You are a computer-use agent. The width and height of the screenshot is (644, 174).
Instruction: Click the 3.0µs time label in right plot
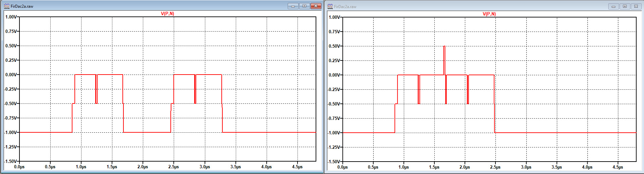pos(526,167)
